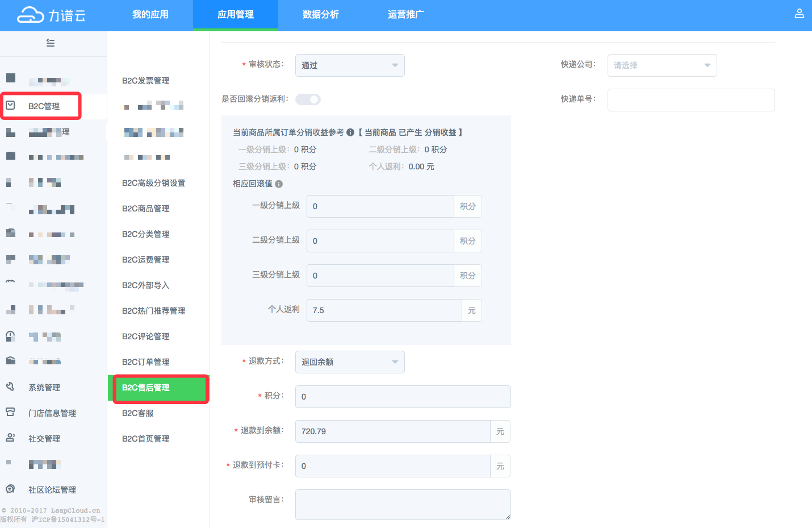Open 系统管理 in the sidebar
Image resolution: width=812 pixels, height=528 pixels.
point(44,388)
